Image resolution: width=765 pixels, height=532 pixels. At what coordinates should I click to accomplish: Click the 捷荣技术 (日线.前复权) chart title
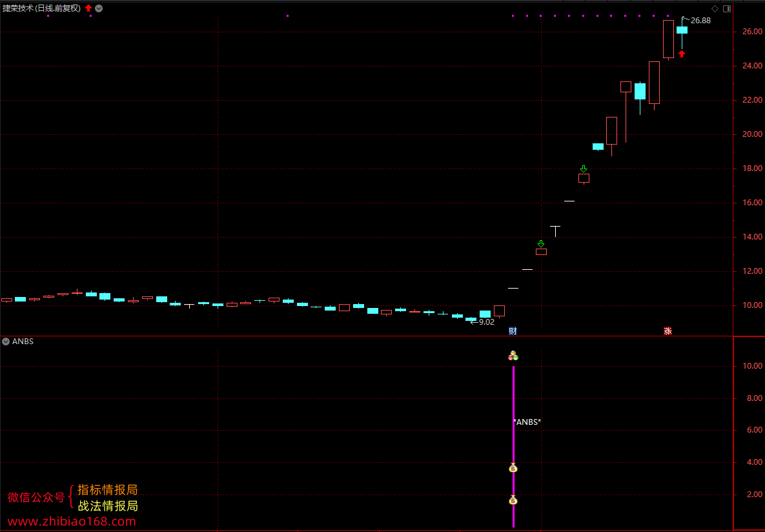(x=42, y=8)
